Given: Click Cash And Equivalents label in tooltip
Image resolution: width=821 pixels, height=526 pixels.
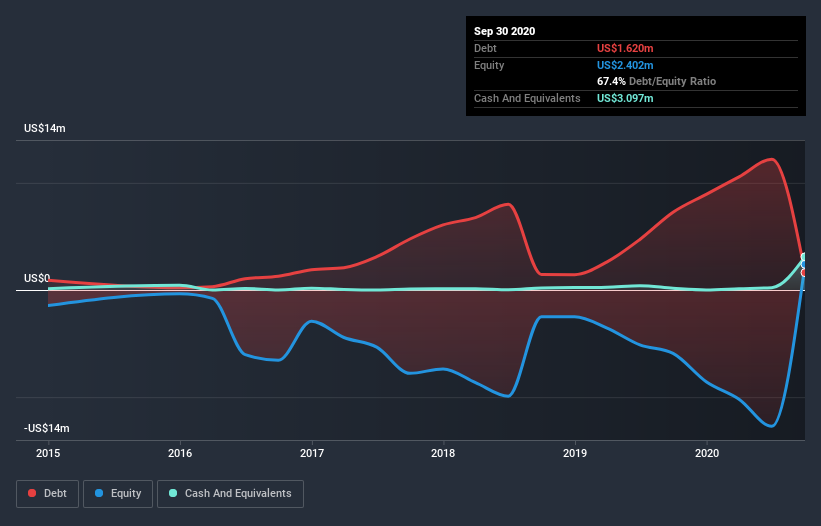Looking at the screenshot, I should [527, 98].
